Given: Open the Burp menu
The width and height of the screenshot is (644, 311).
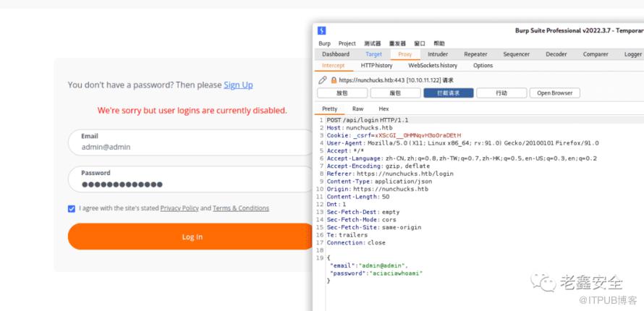Looking at the screenshot, I should [324, 43].
